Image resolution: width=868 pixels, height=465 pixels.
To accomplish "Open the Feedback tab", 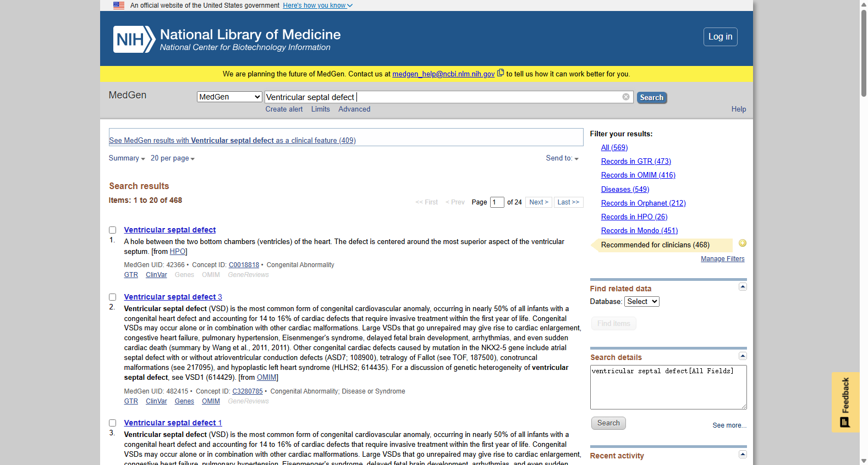I will [845, 402].
